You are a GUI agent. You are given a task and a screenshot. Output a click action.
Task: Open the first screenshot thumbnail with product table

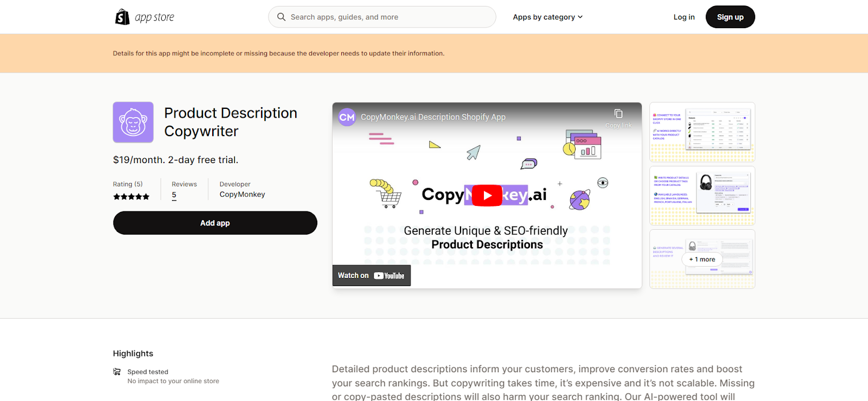[702, 132]
